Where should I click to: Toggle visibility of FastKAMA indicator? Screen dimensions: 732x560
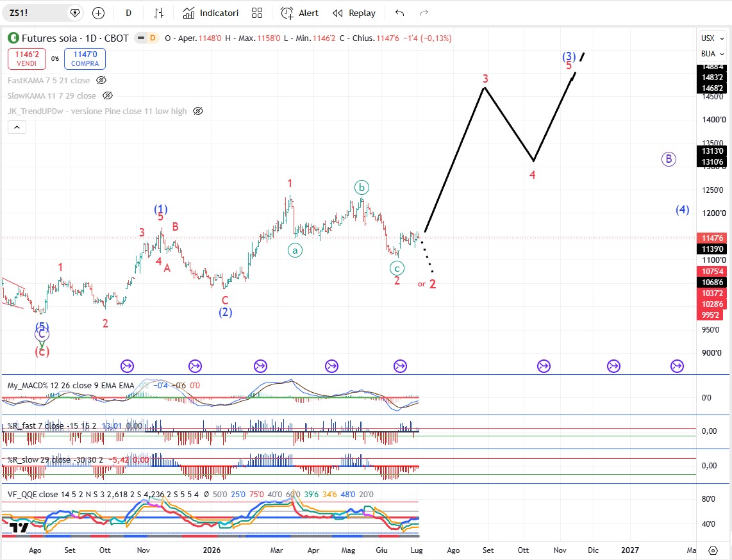[x=101, y=80]
